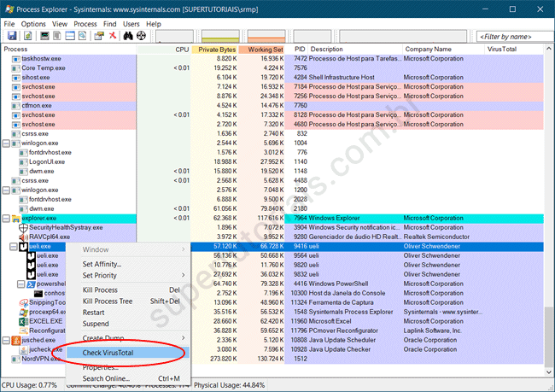
Task: Collapse the jusched.exe tree node
Action: coord(7,340)
